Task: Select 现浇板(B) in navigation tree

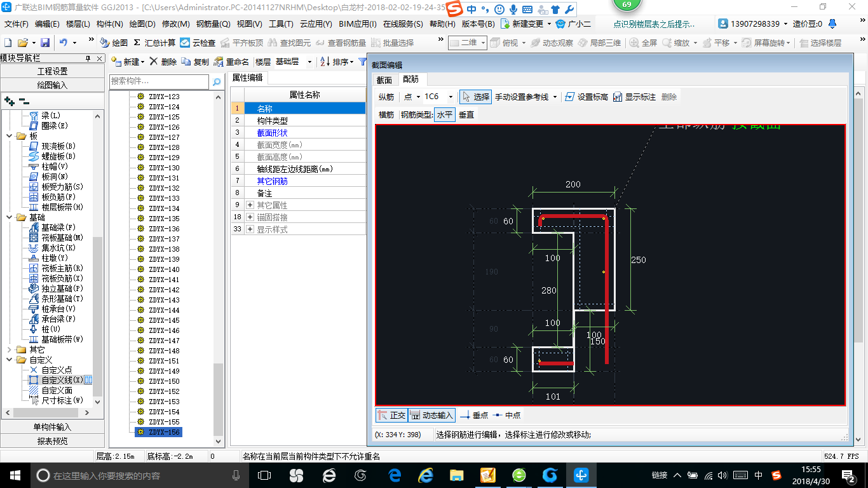Action: pyautogui.click(x=52, y=146)
